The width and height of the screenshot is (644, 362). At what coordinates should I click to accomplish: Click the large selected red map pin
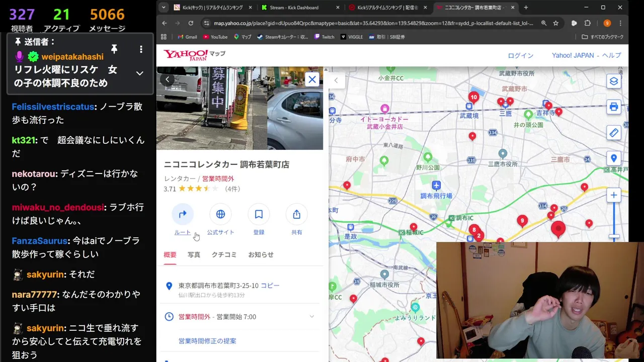pos(558,229)
